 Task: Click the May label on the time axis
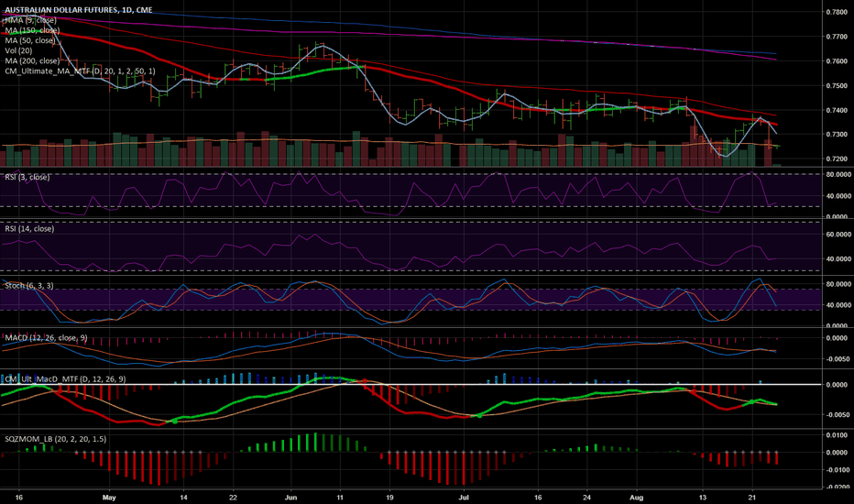click(x=109, y=497)
